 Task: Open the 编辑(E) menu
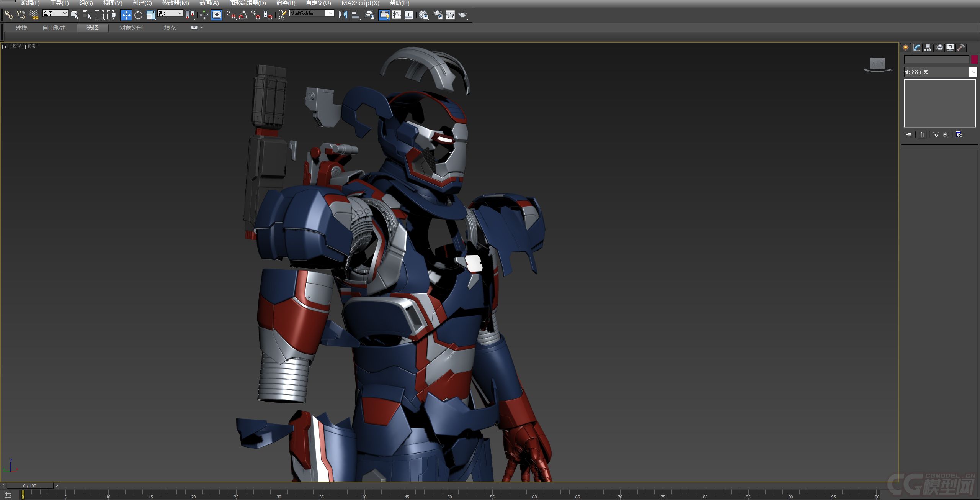click(30, 3)
